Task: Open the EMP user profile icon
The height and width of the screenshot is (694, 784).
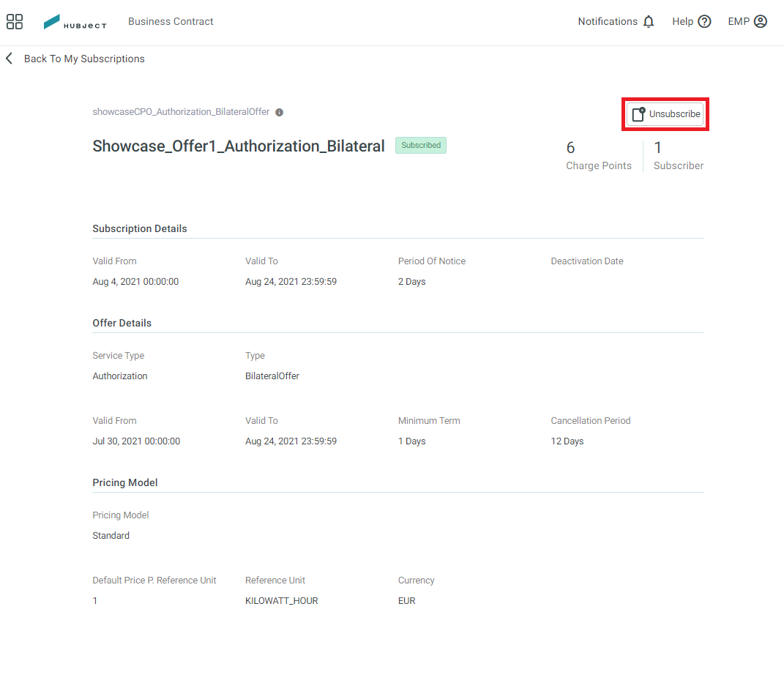Action: point(760,21)
